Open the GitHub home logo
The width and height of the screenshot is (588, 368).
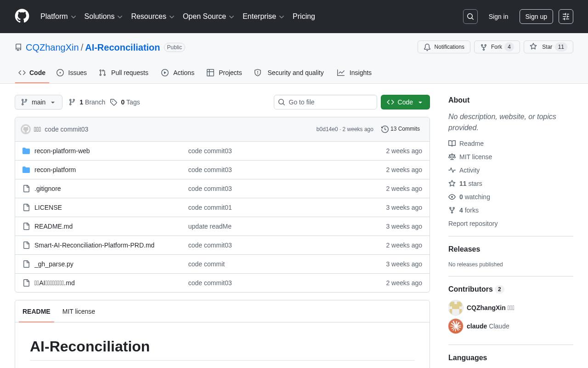22,16
